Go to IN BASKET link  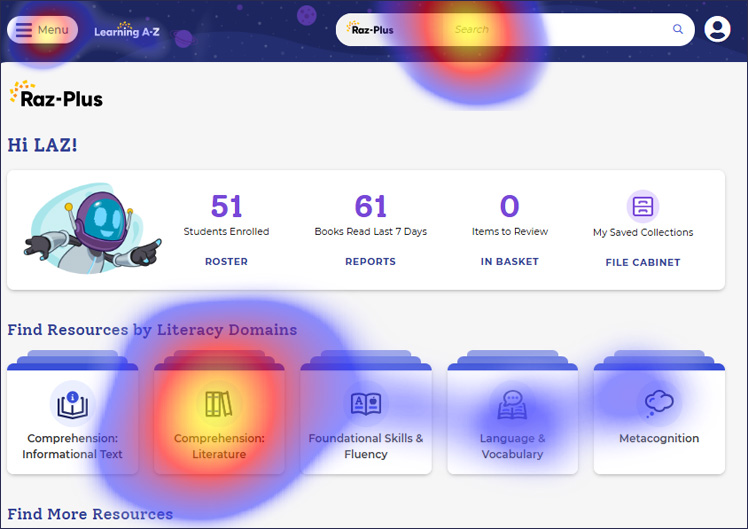[509, 262]
